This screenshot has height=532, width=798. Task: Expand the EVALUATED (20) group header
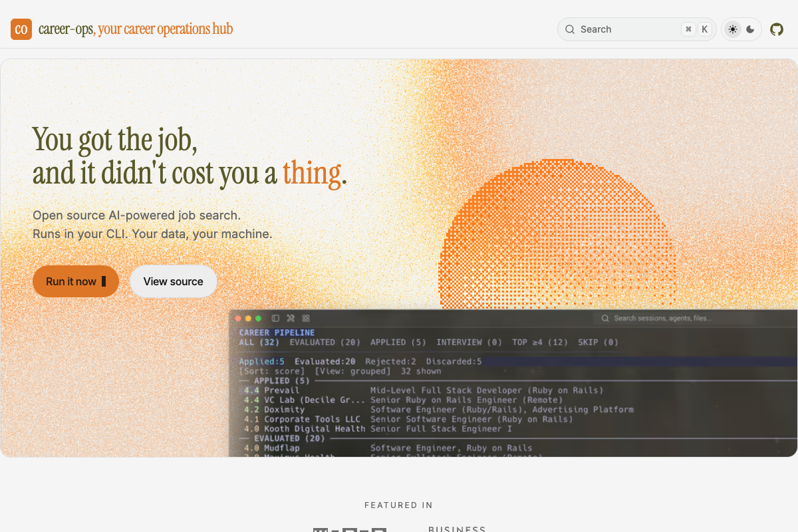pyautogui.click(x=289, y=438)
